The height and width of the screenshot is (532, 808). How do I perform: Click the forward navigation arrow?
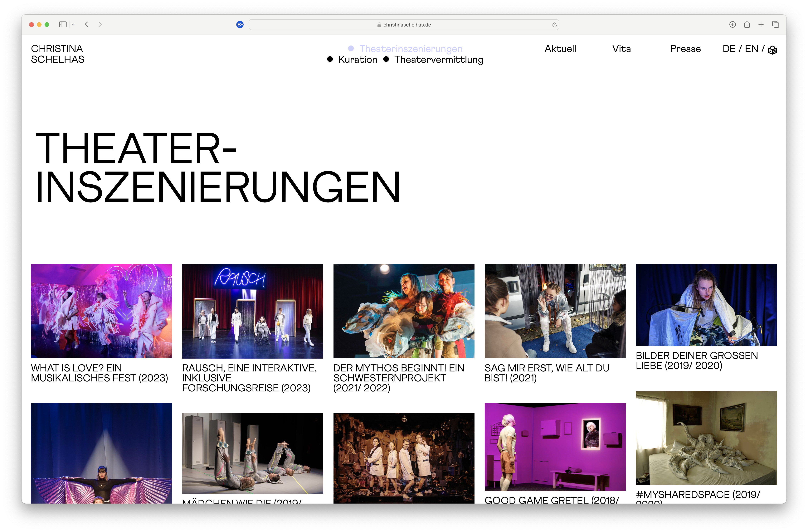(x=100, y=24)
